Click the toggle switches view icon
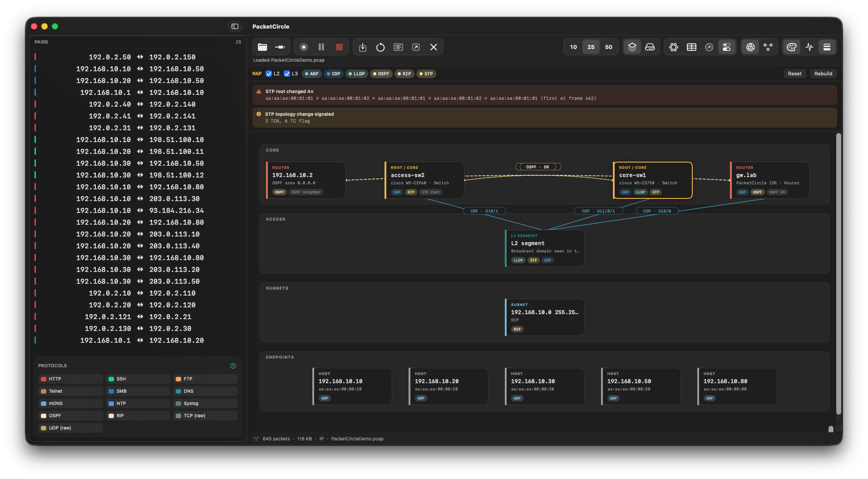 (727, 47)
